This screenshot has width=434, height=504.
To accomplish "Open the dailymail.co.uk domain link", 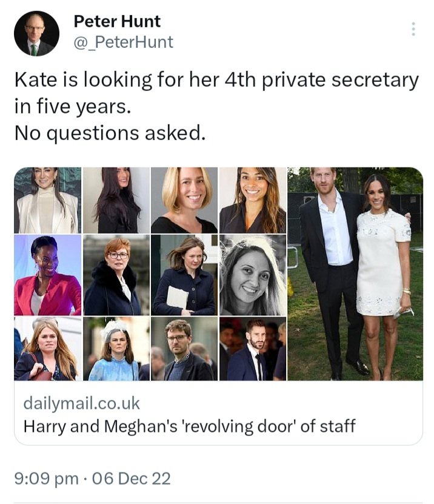I will pos(82,403).
